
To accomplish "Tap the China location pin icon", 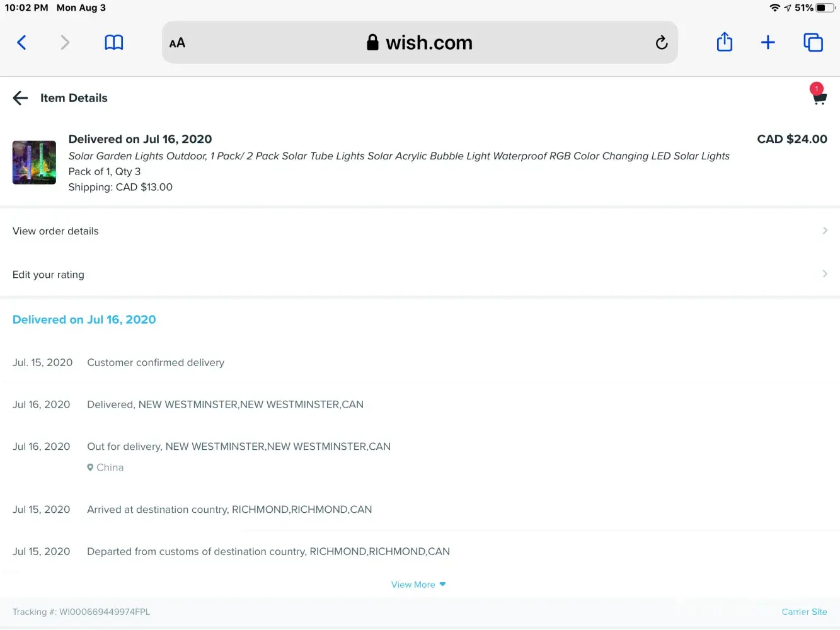I will (90, 467).
